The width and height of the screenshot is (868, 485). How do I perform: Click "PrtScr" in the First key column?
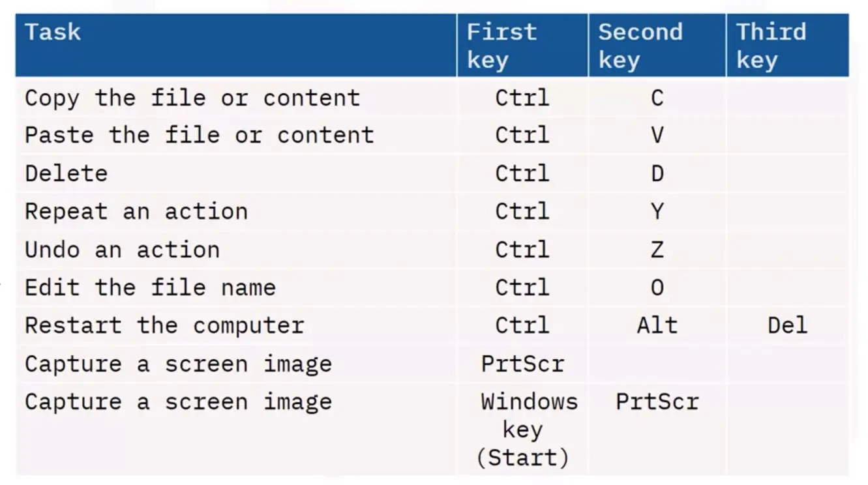tap(523, 364)
